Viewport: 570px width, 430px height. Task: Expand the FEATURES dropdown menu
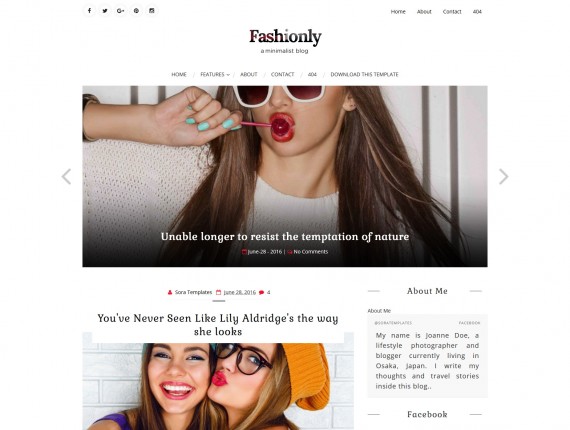(x=215, y=75)
